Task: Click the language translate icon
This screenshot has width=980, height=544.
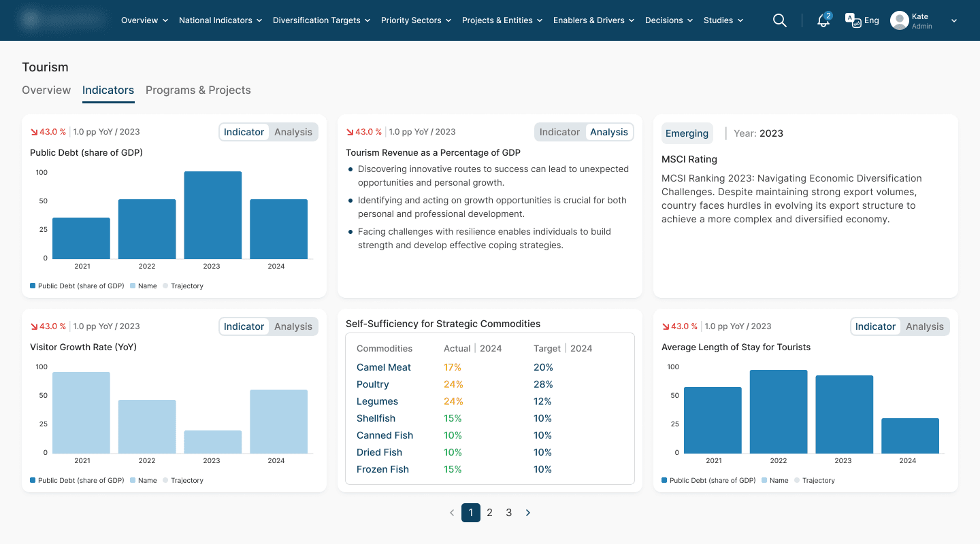Action: point(853,20)
